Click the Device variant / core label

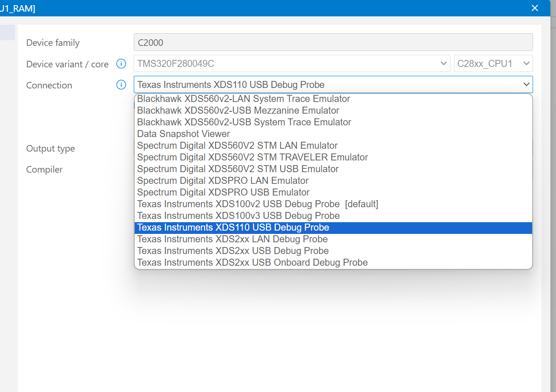pos(67,64)
